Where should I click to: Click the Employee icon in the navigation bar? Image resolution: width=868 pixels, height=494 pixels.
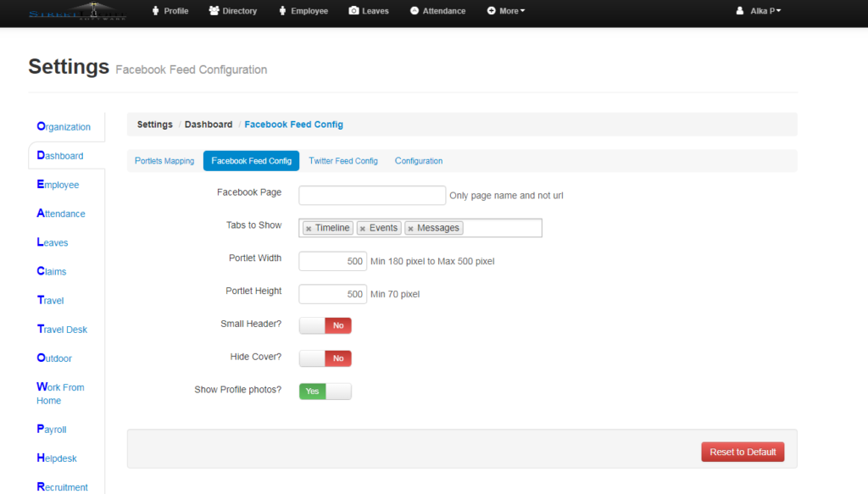[281, 11]
